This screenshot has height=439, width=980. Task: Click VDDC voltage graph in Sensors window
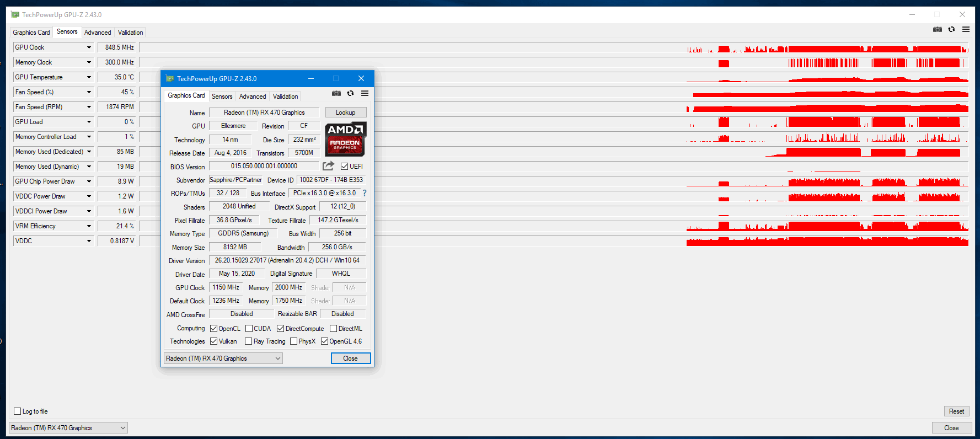[x=554, y=241]
